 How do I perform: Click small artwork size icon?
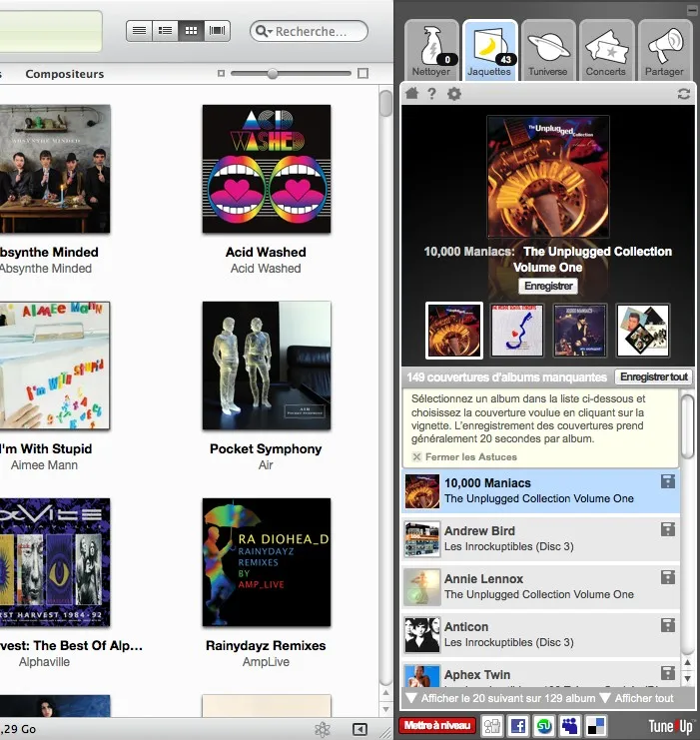[x=221, y=74]
